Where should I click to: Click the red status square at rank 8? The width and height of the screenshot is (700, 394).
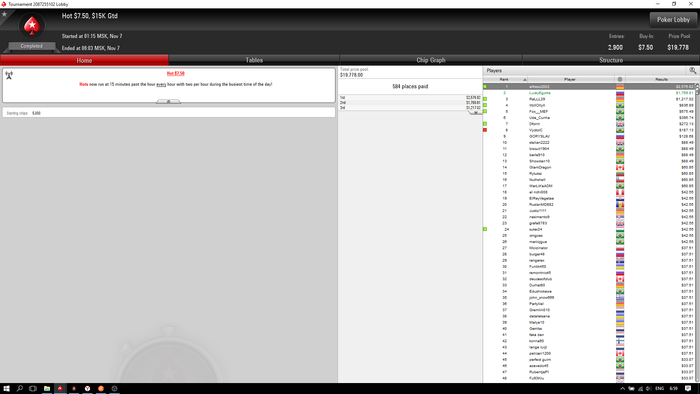[485, 130]
